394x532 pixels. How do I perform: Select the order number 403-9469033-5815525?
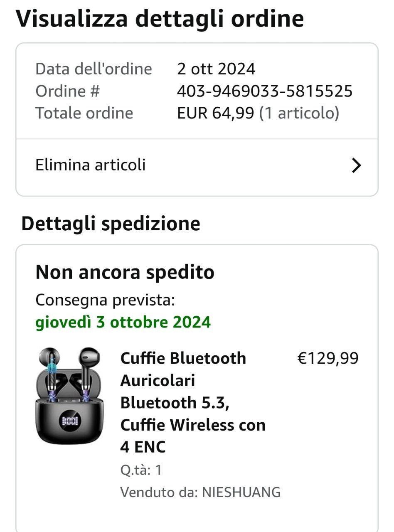coord(264,91)
